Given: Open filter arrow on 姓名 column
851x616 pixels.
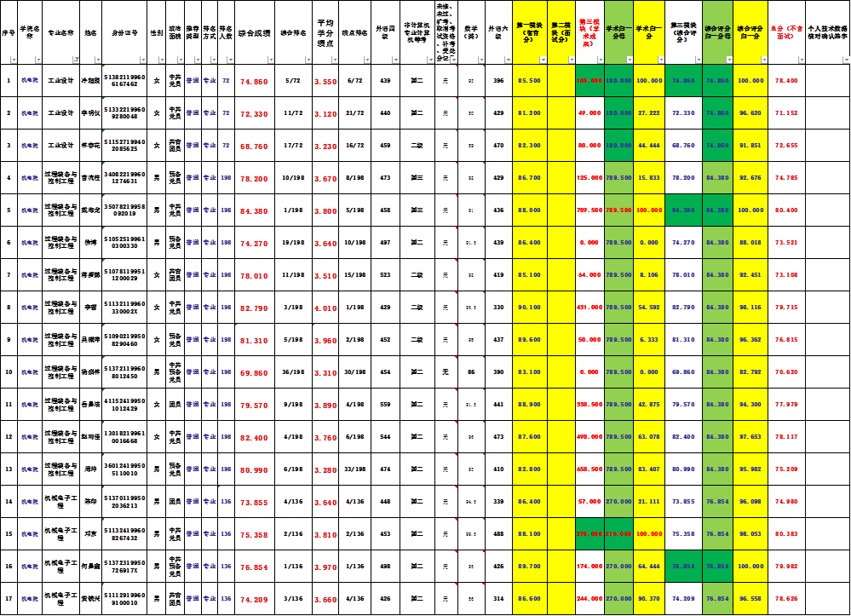Looking at the screenshot, I should (x=97, y=60).
